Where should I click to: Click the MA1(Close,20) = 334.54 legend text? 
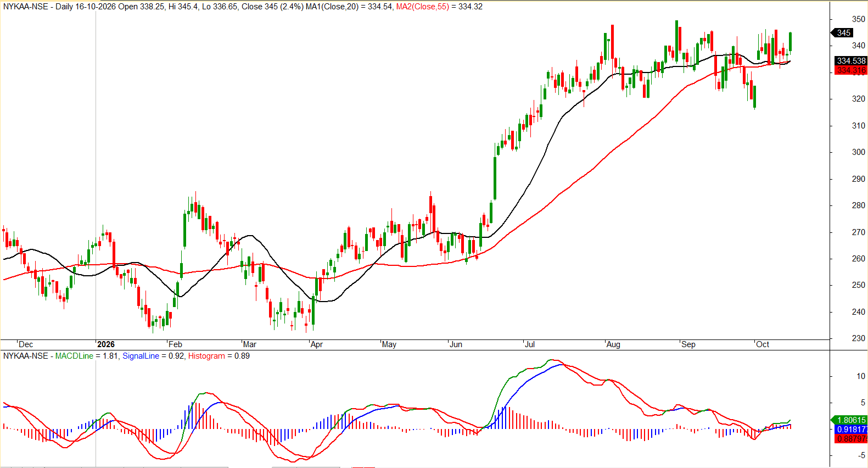point(349,7)
